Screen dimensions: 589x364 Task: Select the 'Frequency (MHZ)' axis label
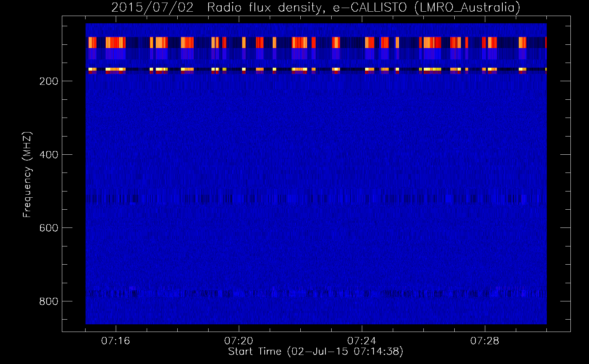(x=27, y=175)
